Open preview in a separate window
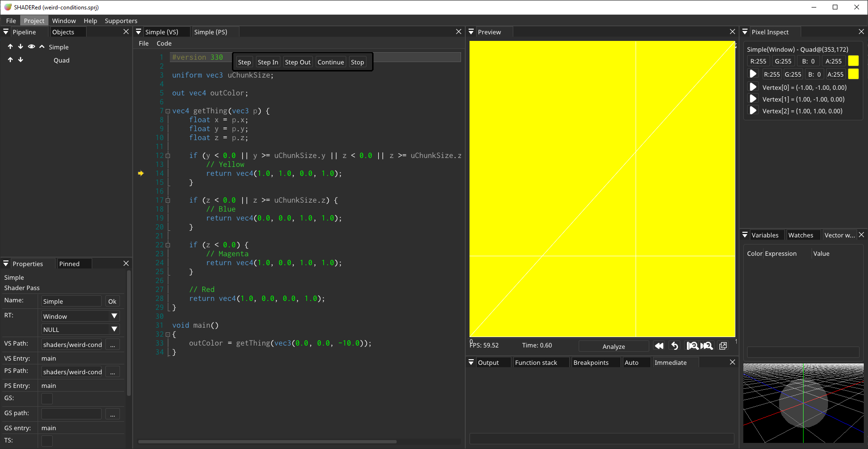The image size is (868, 449). click(723, 346)
